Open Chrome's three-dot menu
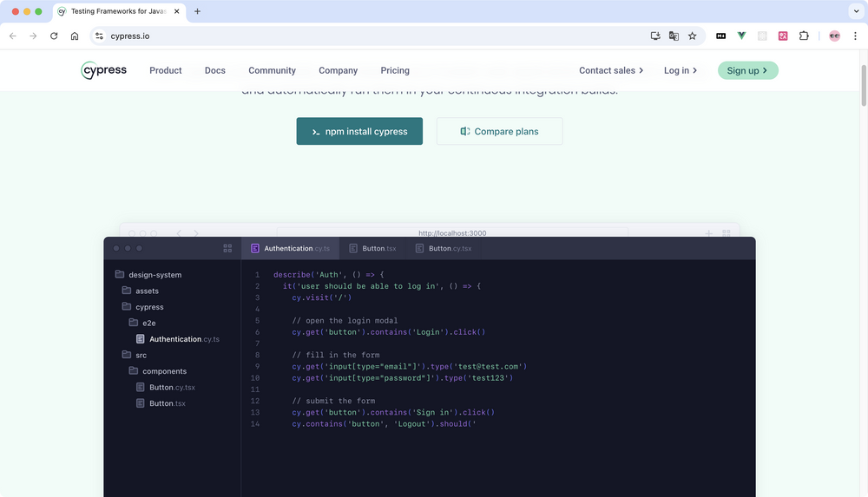 click(x=855, y=36)
